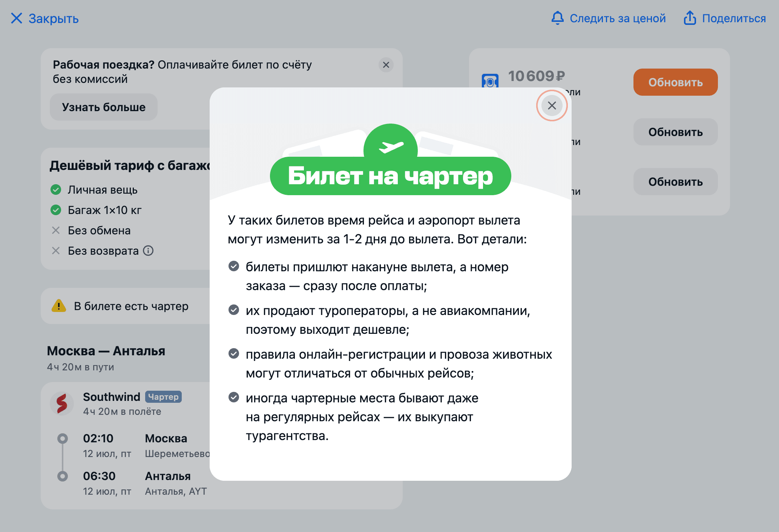Dismiss the Рабочая поездка banner
The width and height of the screenshot is (779, 532).
tap(386, 65)
